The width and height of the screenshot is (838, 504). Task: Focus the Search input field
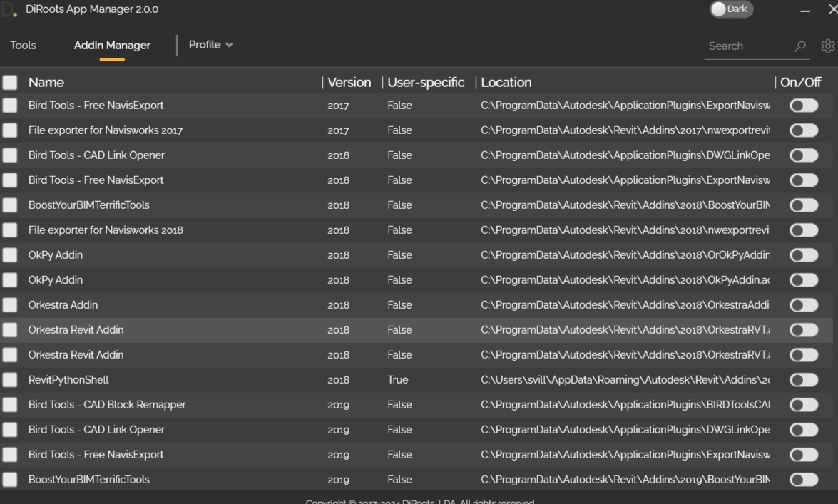[748, 46]
